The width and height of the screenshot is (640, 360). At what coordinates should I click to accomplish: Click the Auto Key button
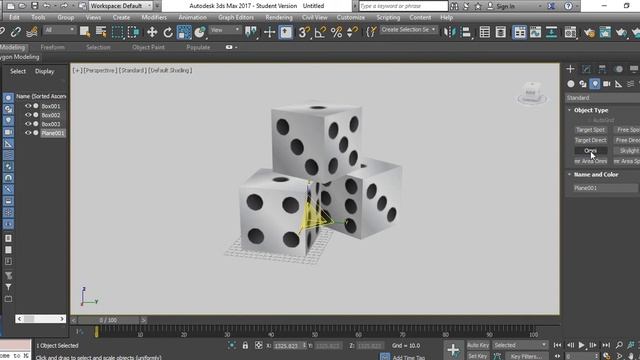point(478,345)
